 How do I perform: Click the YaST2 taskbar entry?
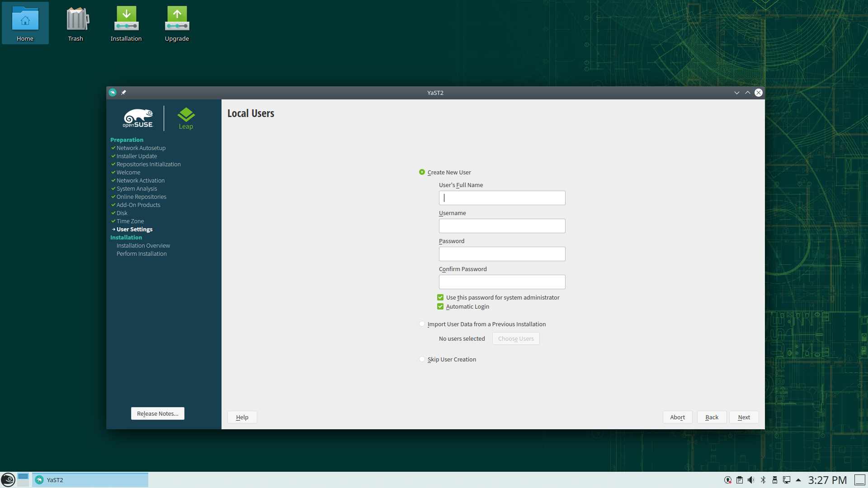pos(90,480)
